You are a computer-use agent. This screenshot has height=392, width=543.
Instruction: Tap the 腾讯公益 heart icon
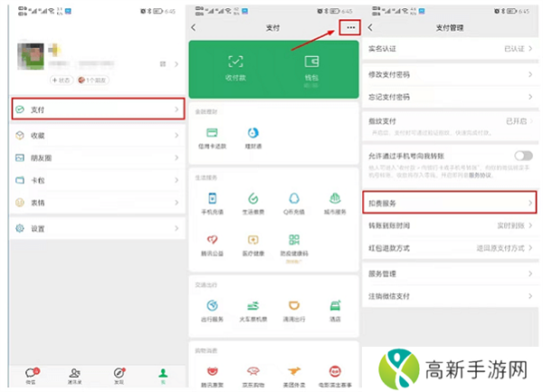point(213,240)
